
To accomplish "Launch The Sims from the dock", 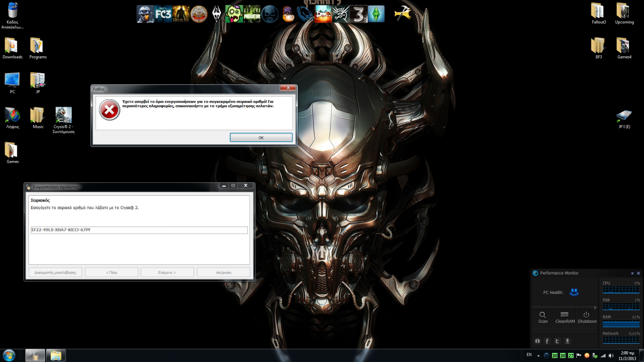I will (376, 14).
